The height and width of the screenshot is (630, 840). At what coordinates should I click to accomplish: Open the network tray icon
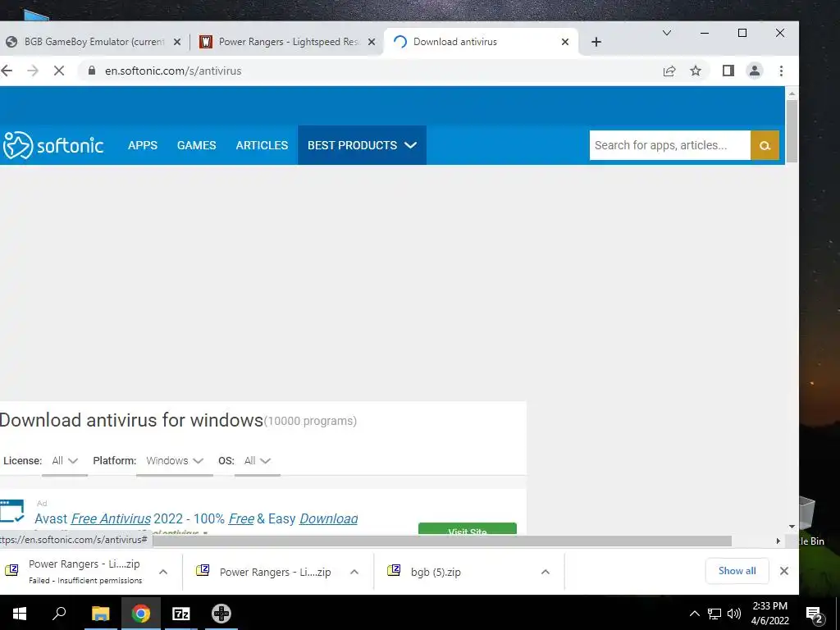click(714, 614)
